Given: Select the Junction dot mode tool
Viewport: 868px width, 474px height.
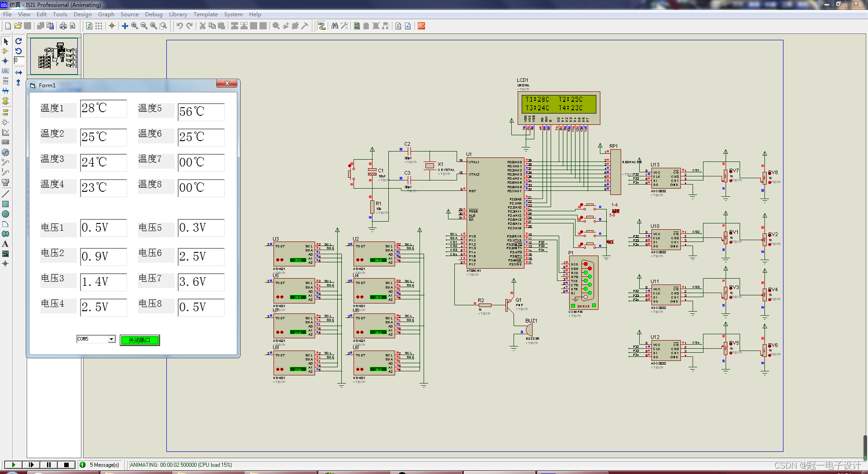Looking at the screenshot, I should coord(5,61).
